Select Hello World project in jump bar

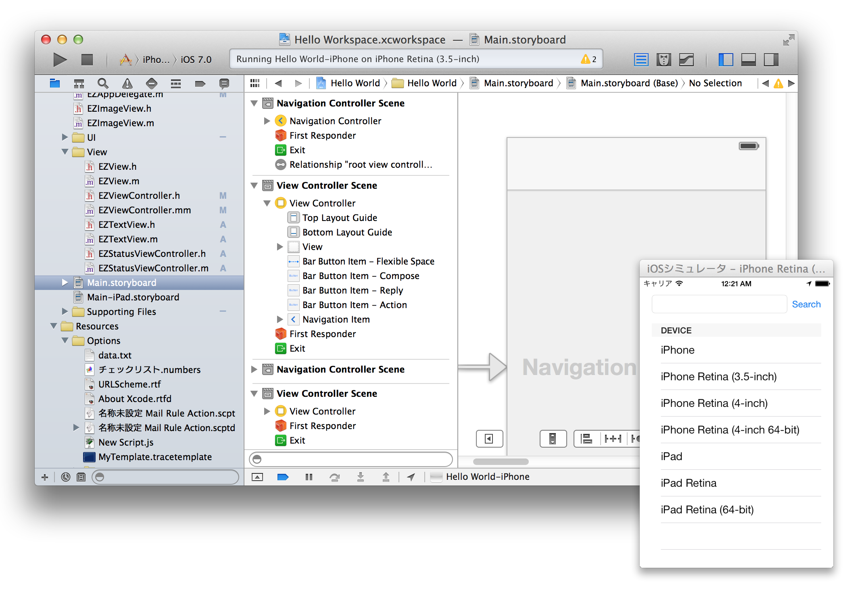click(x=348, y=83)
